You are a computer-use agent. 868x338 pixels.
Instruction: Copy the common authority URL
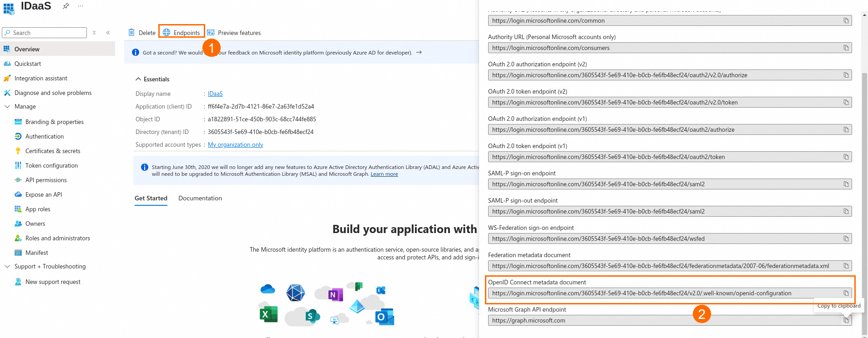pos(846,20)
